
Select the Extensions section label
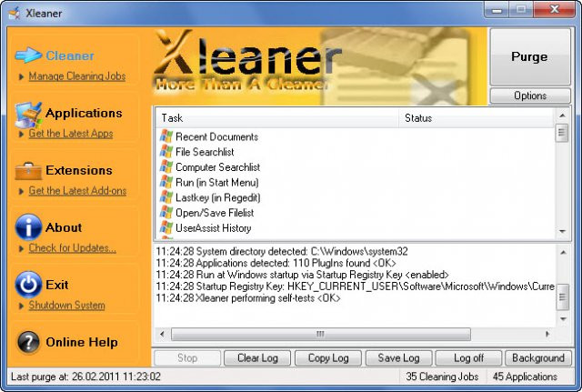tap(79, 170)
